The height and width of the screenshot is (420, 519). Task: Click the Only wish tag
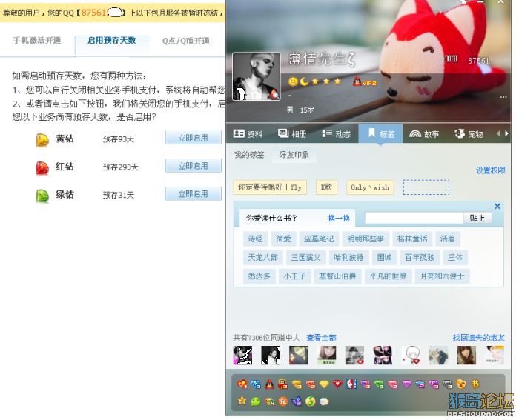point(370,187)
